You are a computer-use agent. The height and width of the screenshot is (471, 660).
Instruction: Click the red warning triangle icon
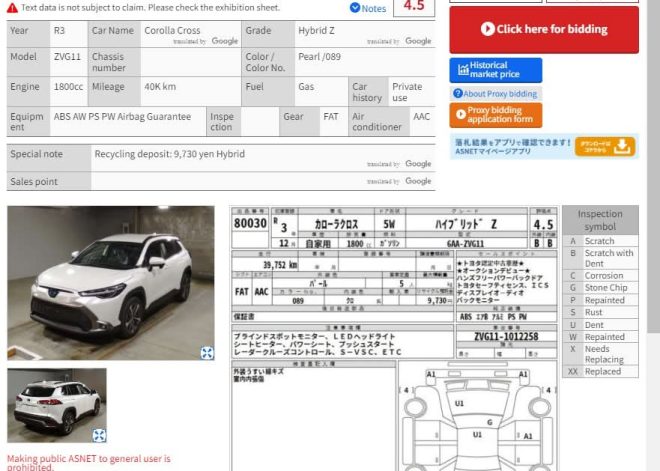[12, 8]
